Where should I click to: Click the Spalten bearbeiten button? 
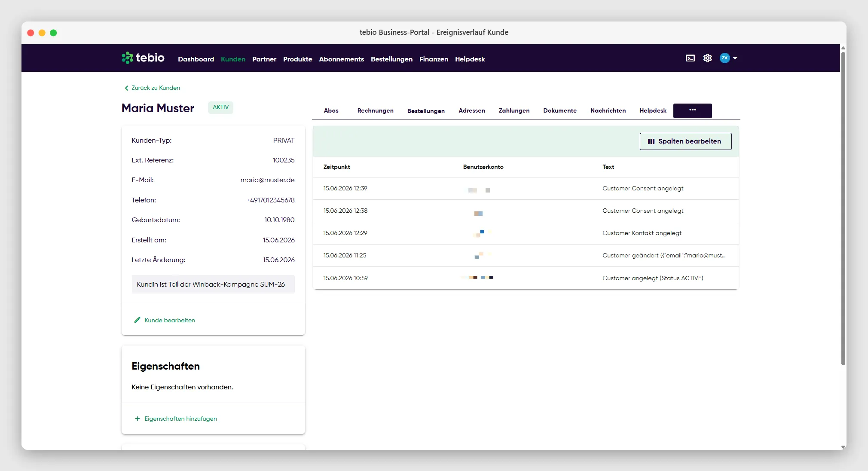pos(685,141)
